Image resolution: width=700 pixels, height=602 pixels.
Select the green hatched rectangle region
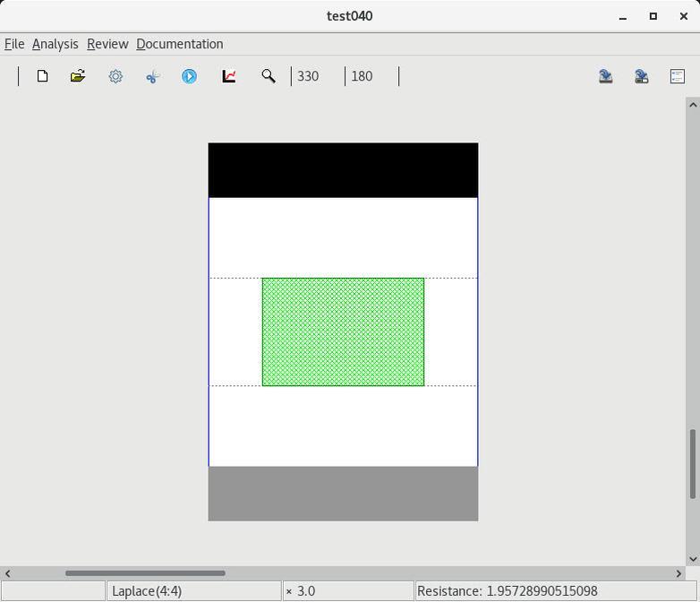click(343, 331)
